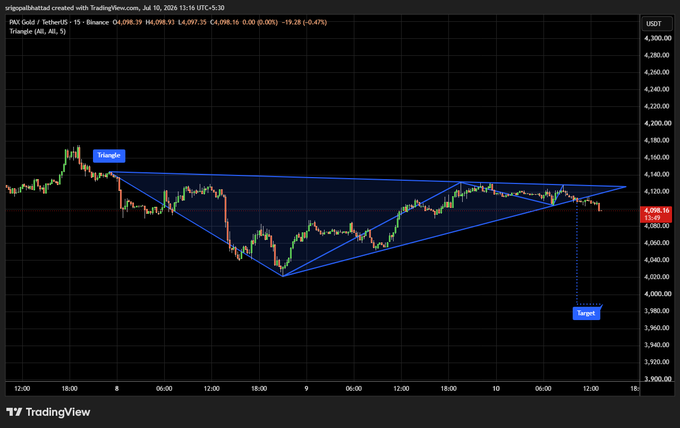Click the Binance exchange label
The height and width of the screenshot is (428, 680).
(98, 22)
